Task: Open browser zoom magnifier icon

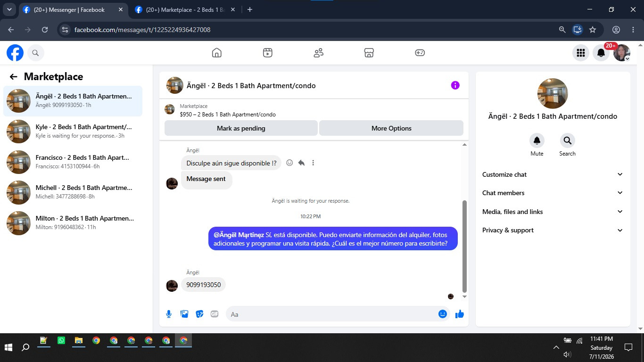Action: 562,30
